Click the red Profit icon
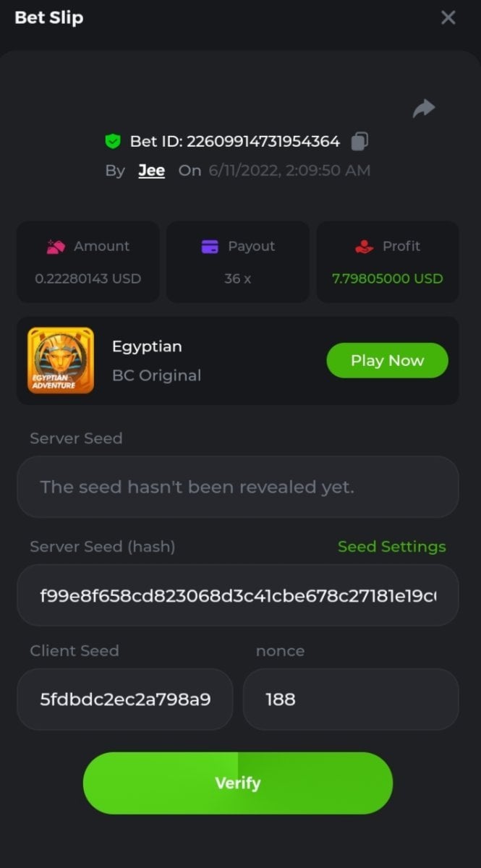481x868 pixels. (364, 247)
